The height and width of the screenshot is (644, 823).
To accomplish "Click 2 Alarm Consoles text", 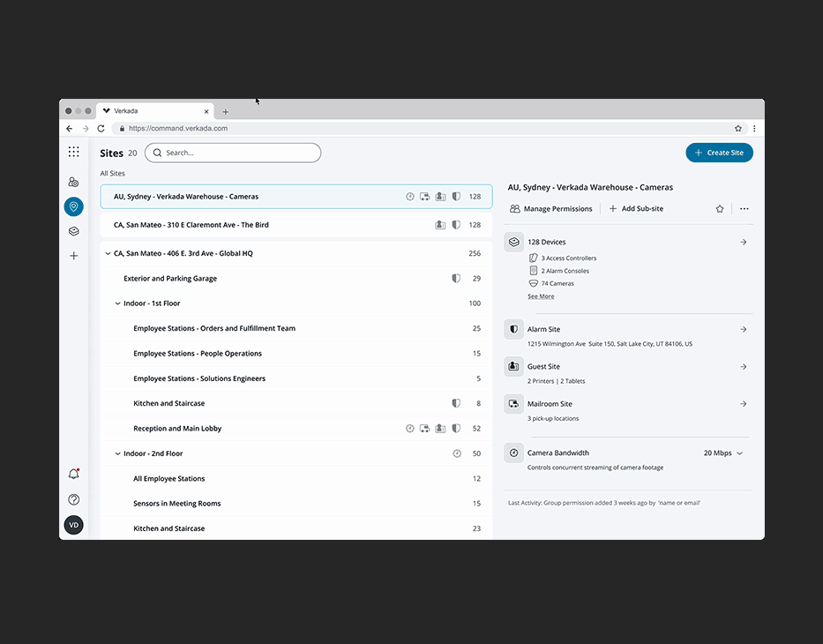I will [565, 271].
